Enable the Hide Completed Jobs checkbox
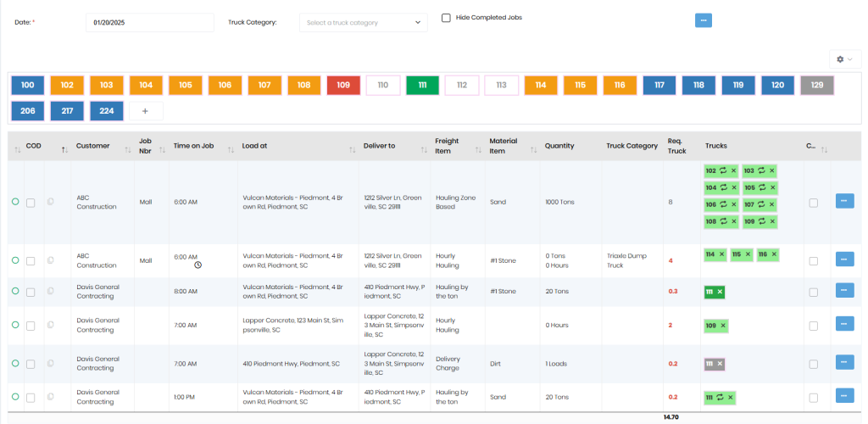The image size is (868, 424). tap(446, 17)
